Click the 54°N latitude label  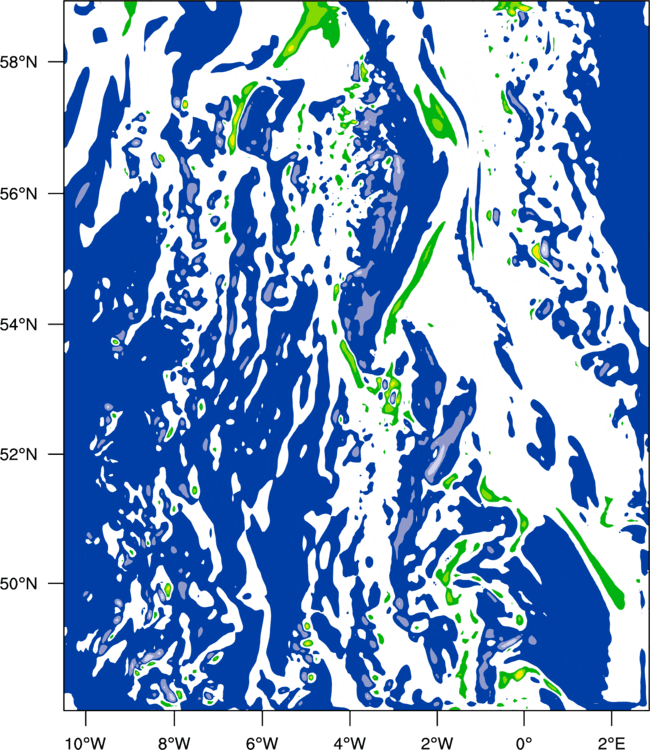[19, 325]
